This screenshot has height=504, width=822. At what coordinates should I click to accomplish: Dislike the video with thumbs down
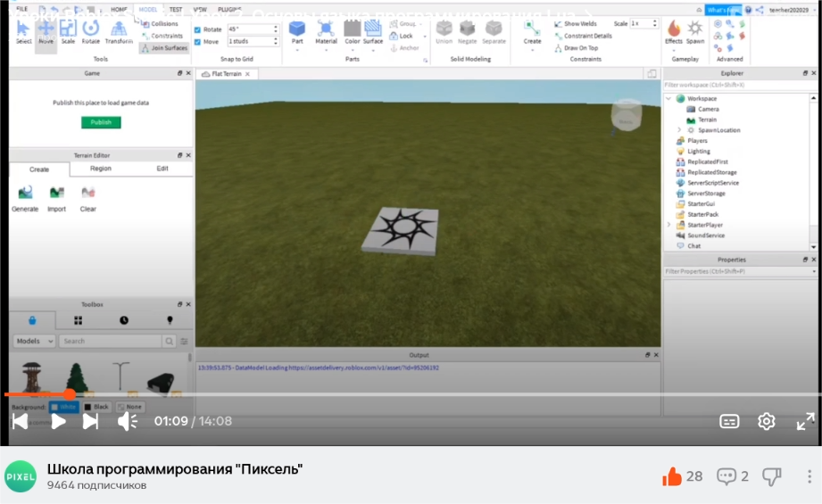[x=772, y=476]
